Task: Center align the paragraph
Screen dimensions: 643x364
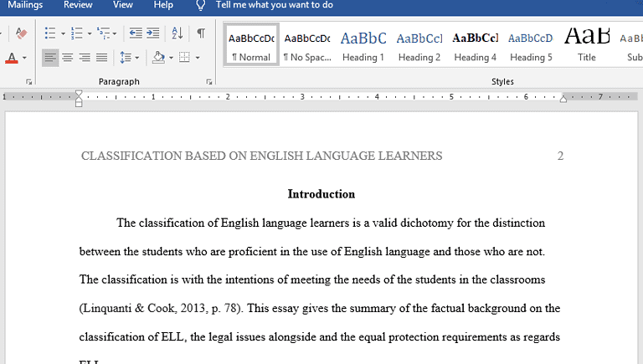Action: point(68,58)
